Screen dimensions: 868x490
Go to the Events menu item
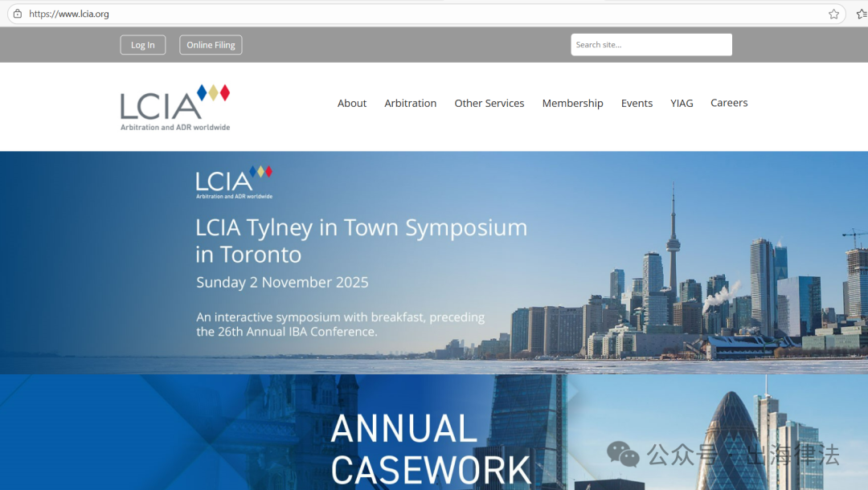[x=637, y=104]
